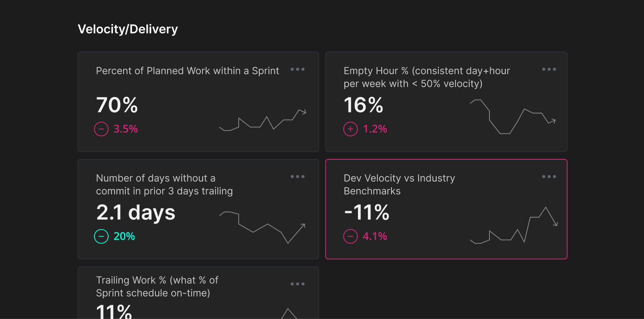Click the pink minus circle beside 3.5%
644x319 pixels.
coord(101,129)
